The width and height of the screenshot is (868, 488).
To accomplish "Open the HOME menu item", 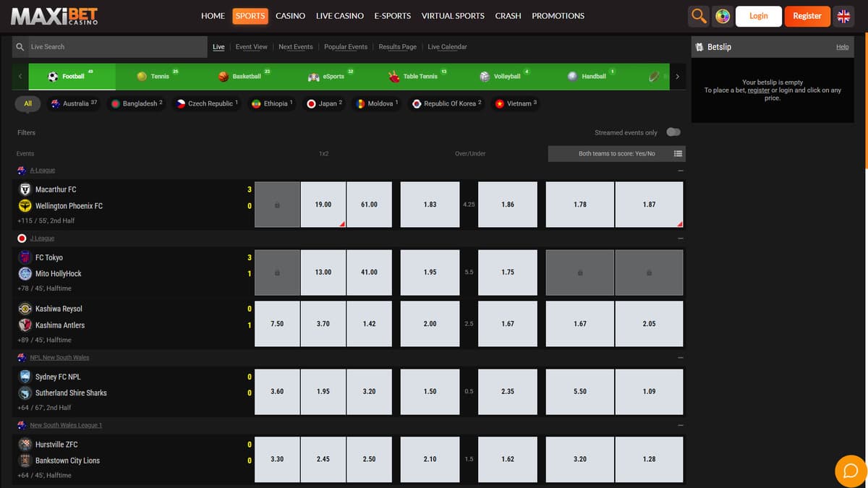I will point(213,16).
